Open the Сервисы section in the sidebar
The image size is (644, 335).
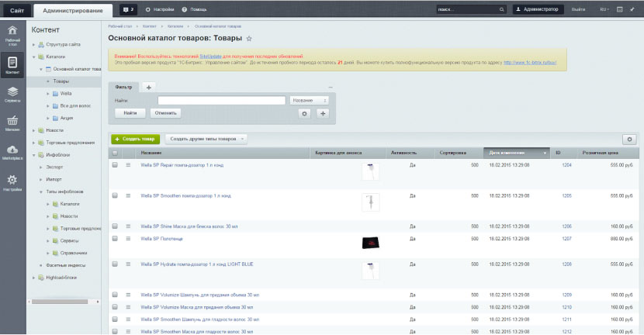pyautogui.click(x=12, y=94)
